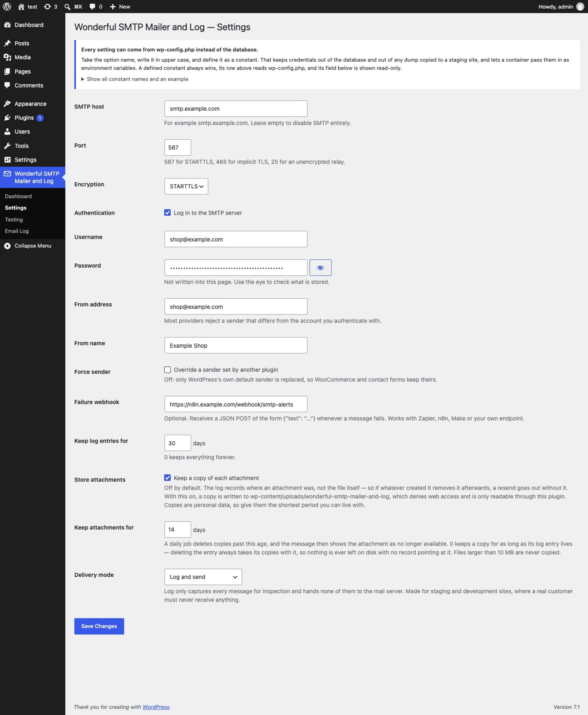The image size is (588, 715).
Task: Open admin avatar next to Howdy
Action: point(580,7)
